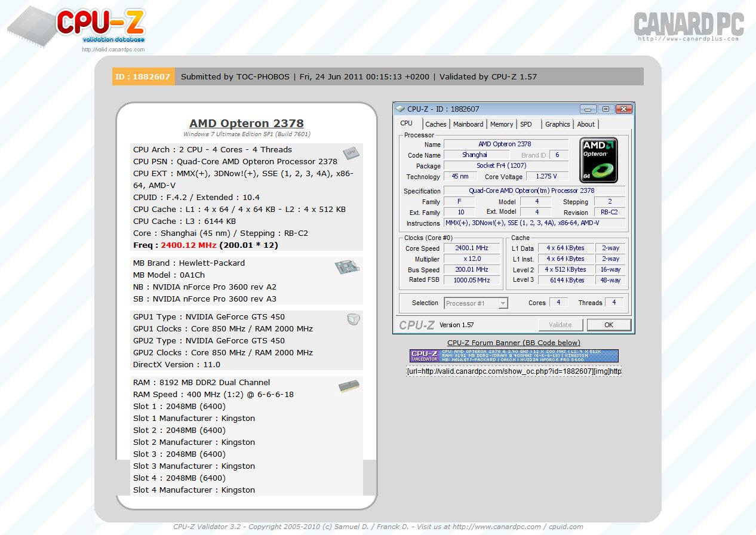
Task: Click the RAM module icon beside RAM size
Action: pos(349,386)
